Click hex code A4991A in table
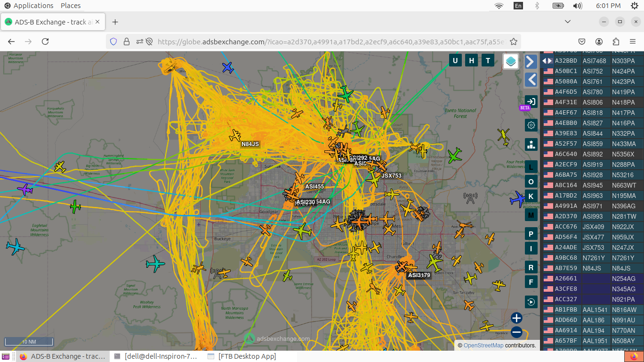This screenshot has height=362, width=644. click(566, 206)
